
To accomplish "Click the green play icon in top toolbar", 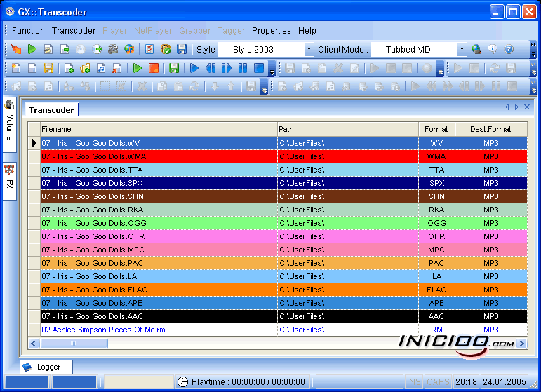I will pos(32,49).
